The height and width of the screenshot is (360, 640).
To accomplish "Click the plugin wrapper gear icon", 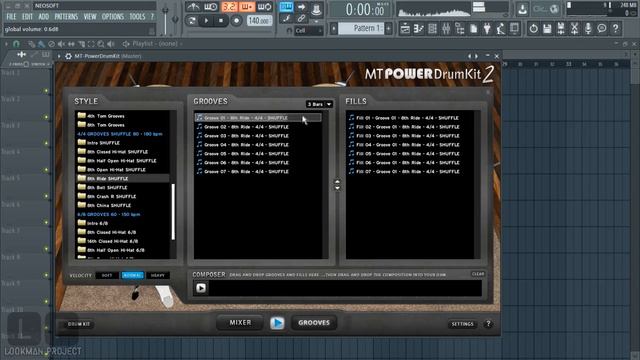I will coord(68,56).
